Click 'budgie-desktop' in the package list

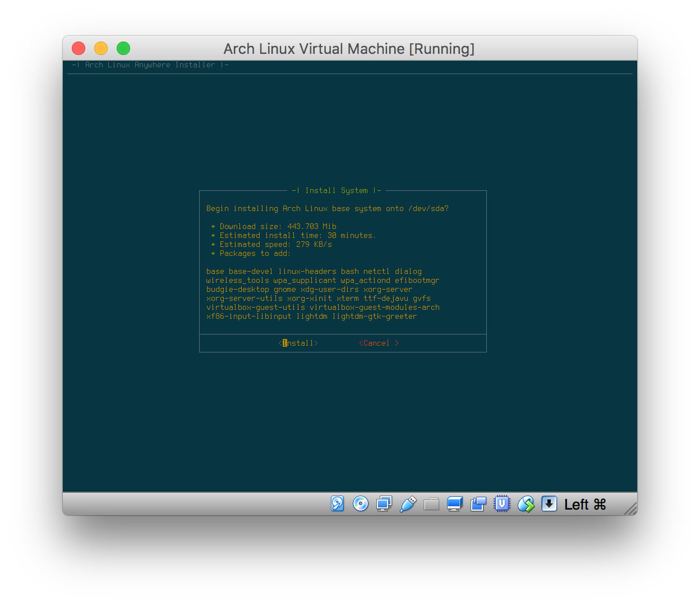coord(238,290)
